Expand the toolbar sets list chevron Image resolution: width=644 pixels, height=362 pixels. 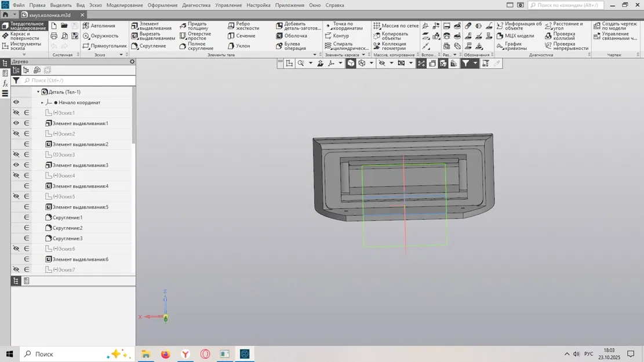coord(24,54)
